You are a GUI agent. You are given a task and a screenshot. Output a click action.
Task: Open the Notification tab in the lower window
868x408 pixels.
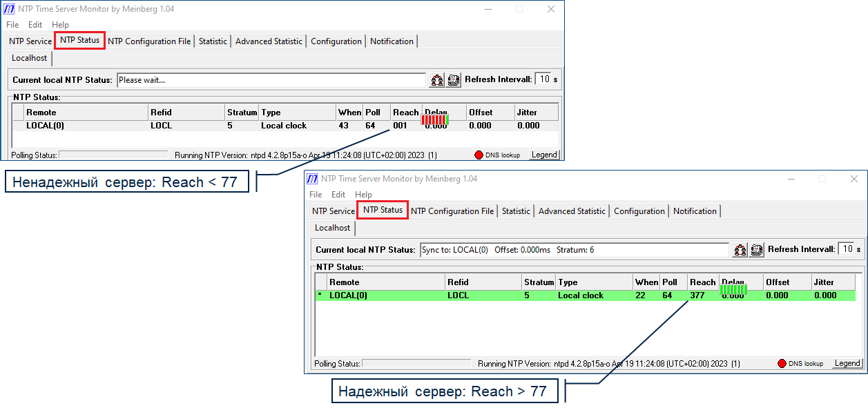pos(695,211)
